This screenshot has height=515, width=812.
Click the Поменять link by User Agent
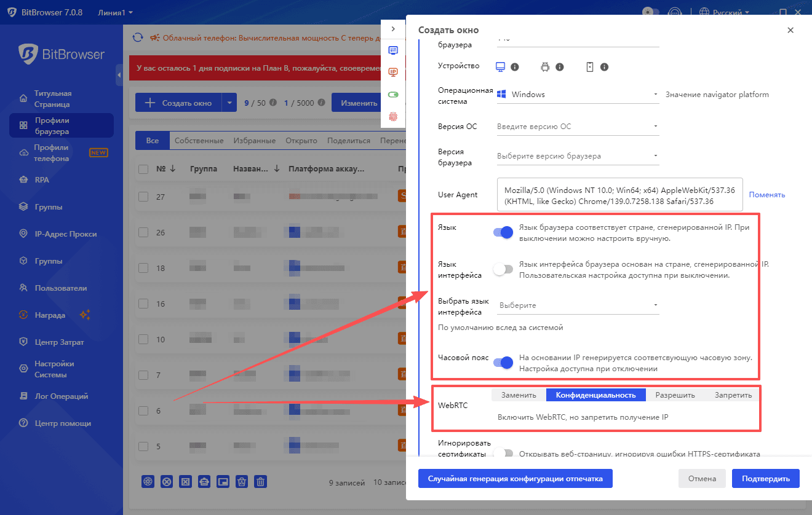pyautogui.click(x=766, y=195)
